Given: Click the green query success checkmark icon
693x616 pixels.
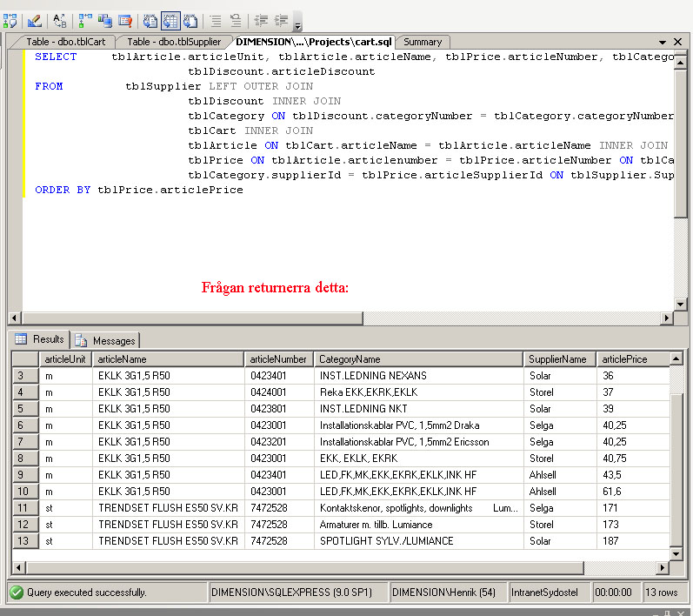Looking at the screenshot, I should pyautogui.click(x=17, y=593).
